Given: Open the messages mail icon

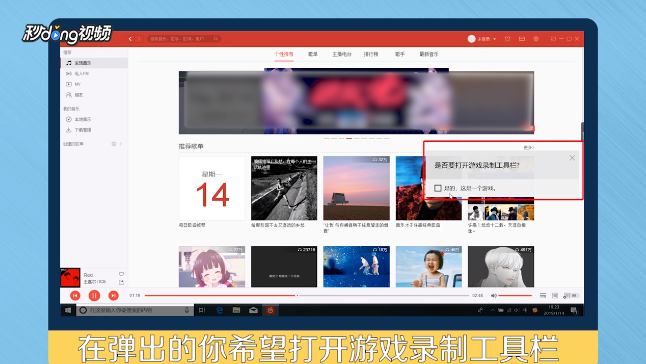Looking at the screenshot, I should click(x=522, y=39).
